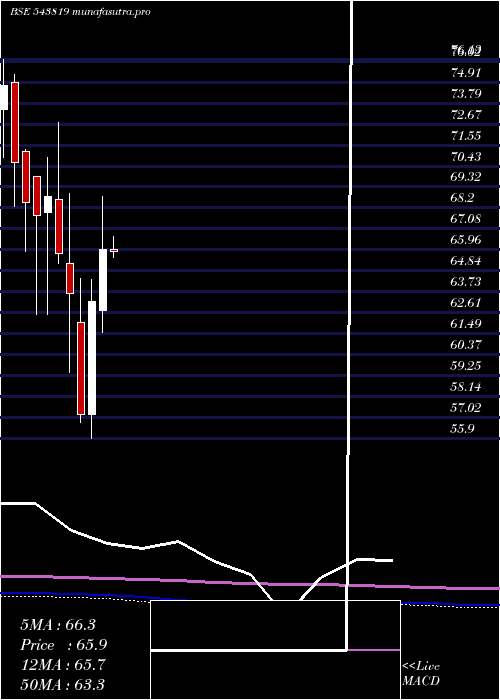Viewport: 500px width, 700px height.
Task: Click the 62.61 price axis label
Action: (x=466, y=302)
